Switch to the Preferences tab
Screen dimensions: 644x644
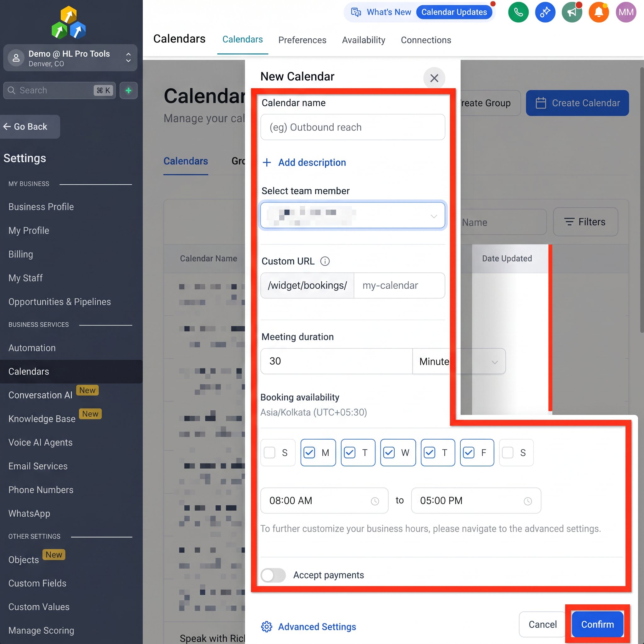302,40
